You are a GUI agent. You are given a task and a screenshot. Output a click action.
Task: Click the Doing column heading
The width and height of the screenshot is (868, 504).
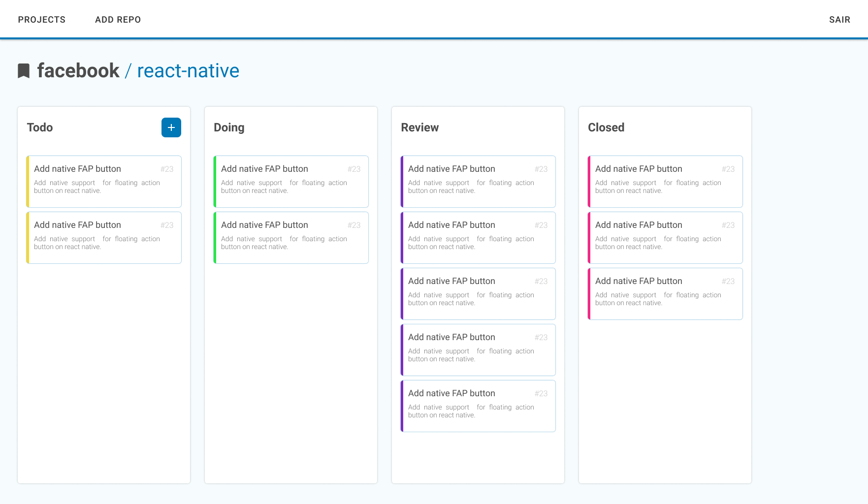[x=229, y=127]
